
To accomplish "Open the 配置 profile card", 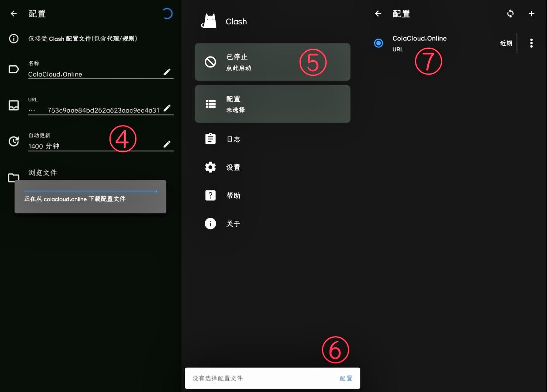I will 272,104.
